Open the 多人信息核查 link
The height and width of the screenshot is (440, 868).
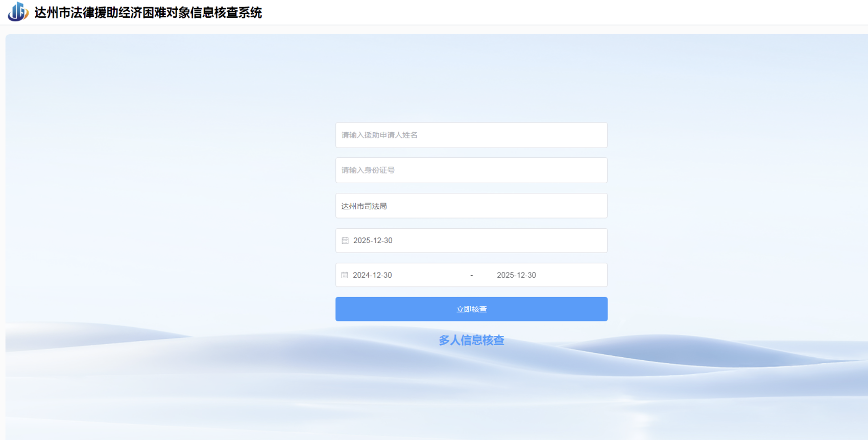pos(471,340)
